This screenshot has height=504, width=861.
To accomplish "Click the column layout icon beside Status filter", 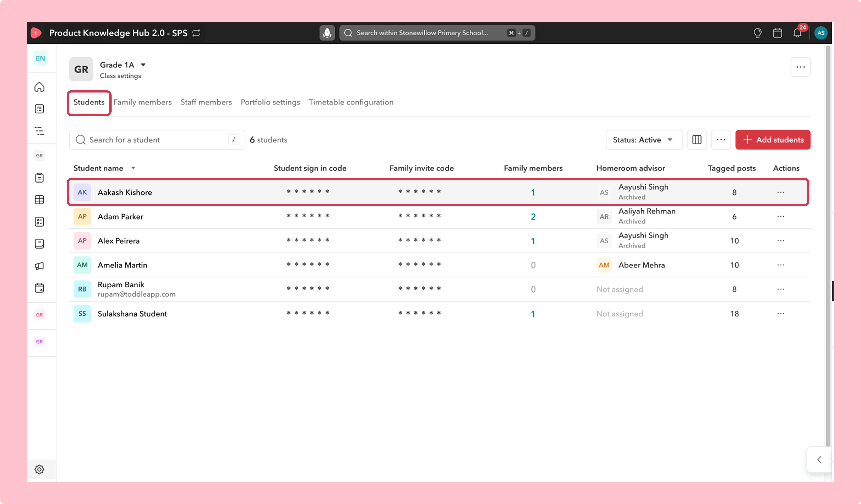I will (x=697, y=140).
